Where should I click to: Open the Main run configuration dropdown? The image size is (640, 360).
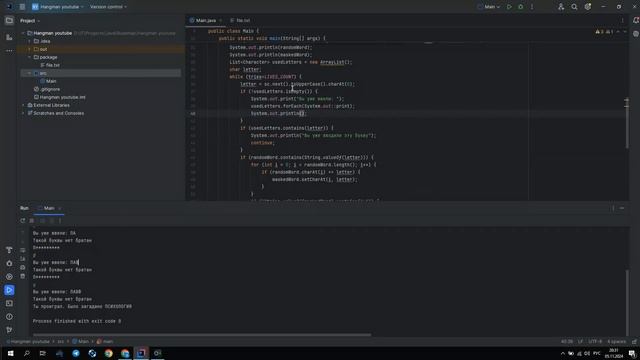(x=488, y=7)
